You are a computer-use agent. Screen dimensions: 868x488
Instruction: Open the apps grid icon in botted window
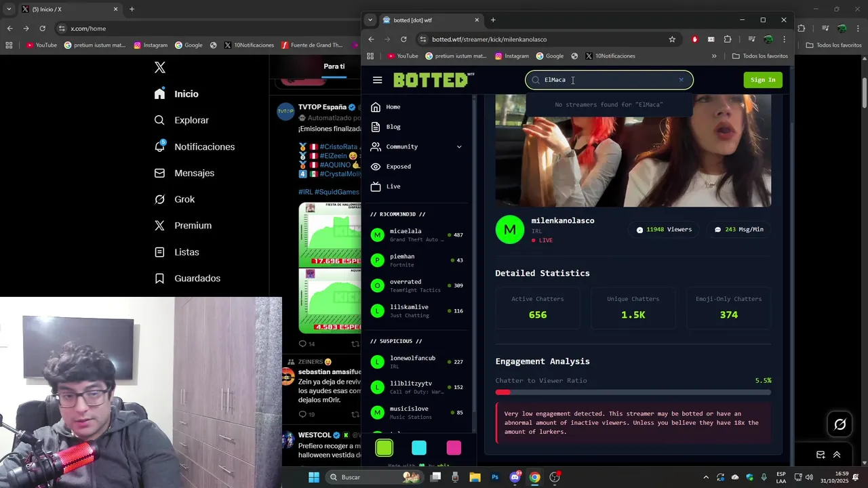coord(370,56)
